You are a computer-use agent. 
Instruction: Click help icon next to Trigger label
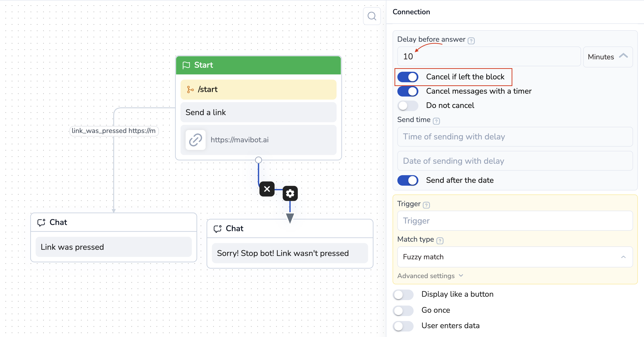[426, 205]
